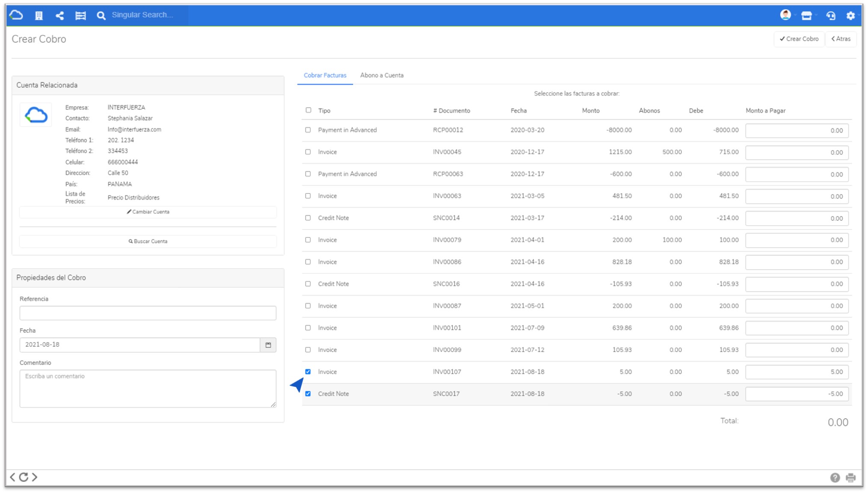
Task: Click the 828.18 Monto value
Action: [622, 262]
